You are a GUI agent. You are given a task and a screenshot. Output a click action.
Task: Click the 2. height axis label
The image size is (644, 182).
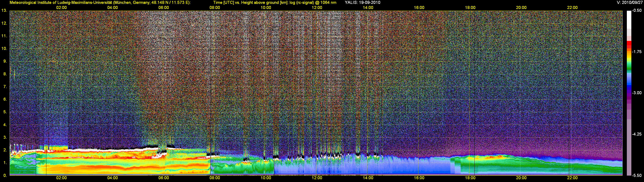[x=5, y=150]
